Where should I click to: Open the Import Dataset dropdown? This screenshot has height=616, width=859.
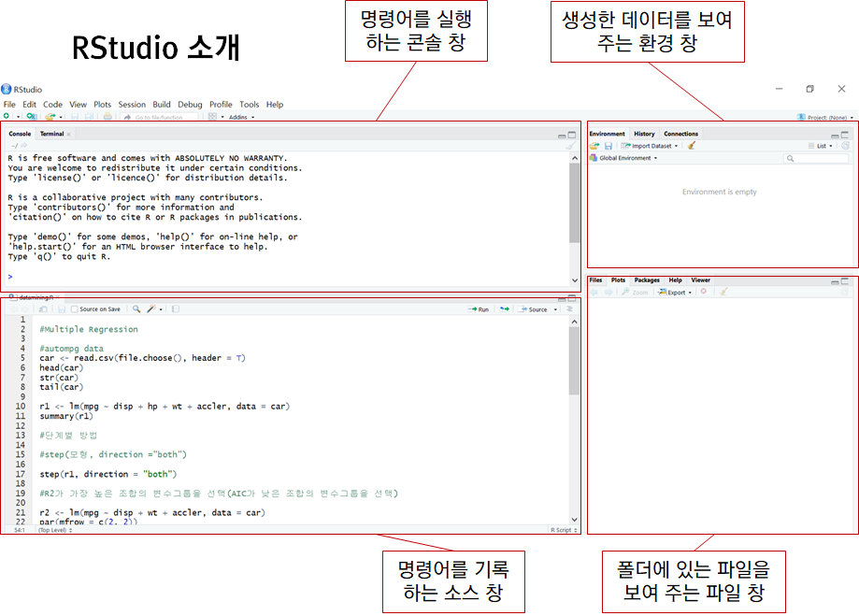[650, 146]
